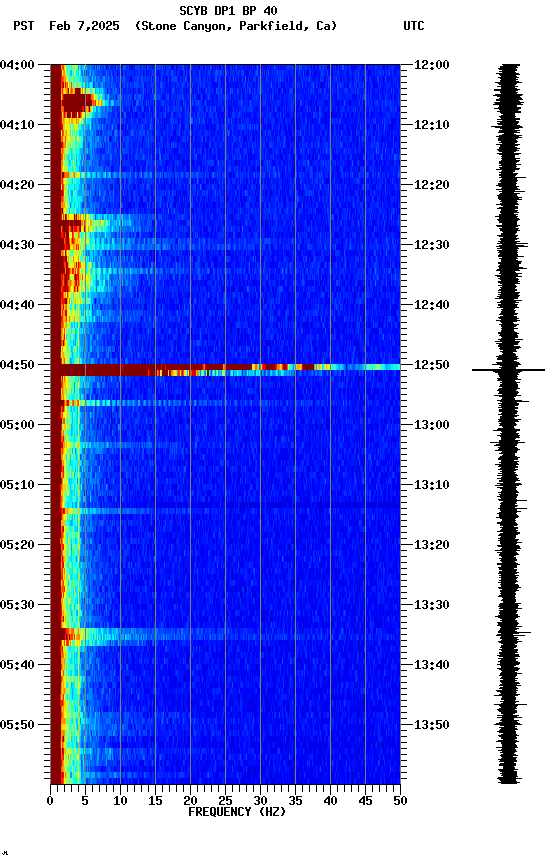Click the 13:10 UTC time label

(432, 485)
